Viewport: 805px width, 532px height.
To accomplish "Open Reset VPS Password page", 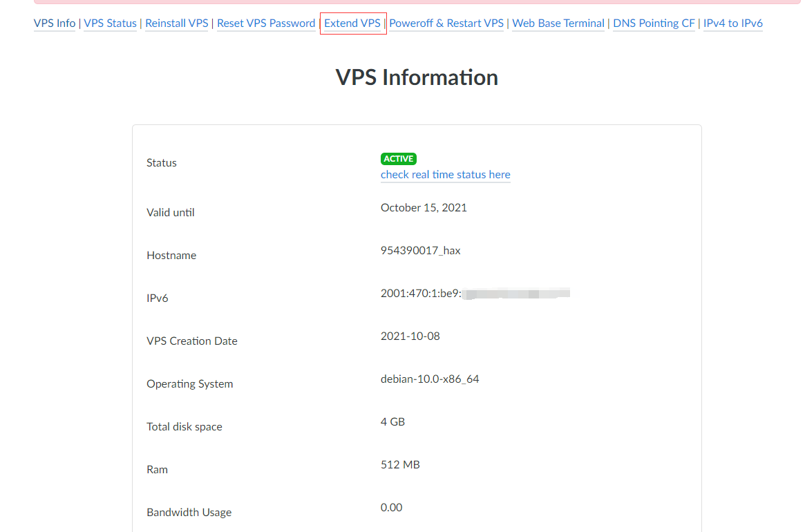I will [266, 23].
